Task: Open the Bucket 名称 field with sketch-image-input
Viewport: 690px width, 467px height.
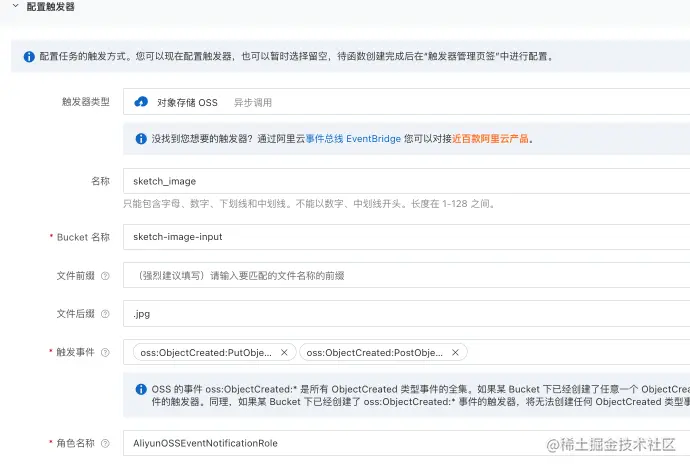Action: (406, 237)
